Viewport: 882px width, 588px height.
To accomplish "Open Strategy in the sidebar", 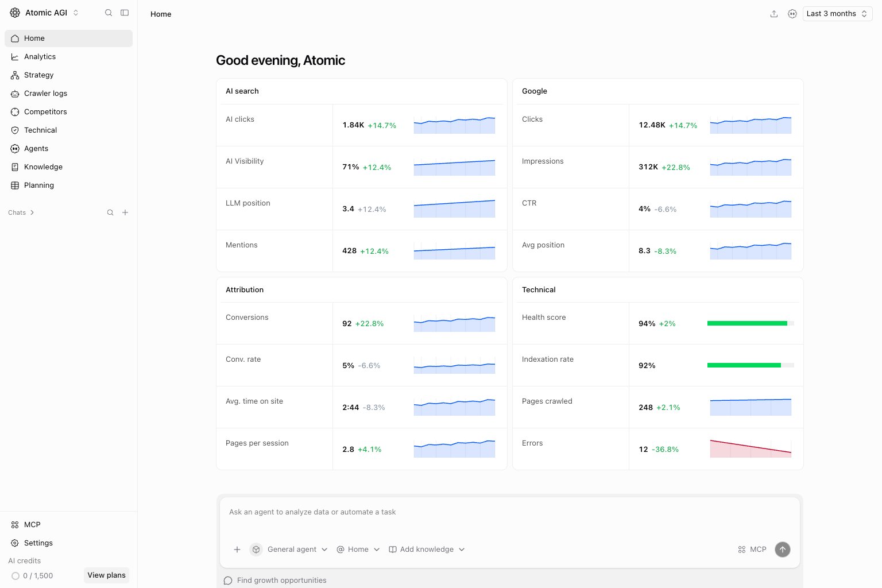I will tap(68, 75).
